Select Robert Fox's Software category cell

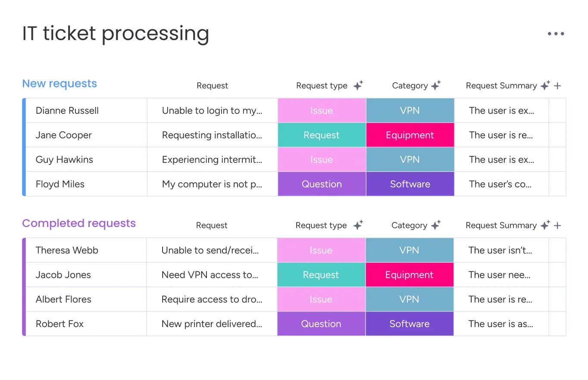[x=410, y=324]
